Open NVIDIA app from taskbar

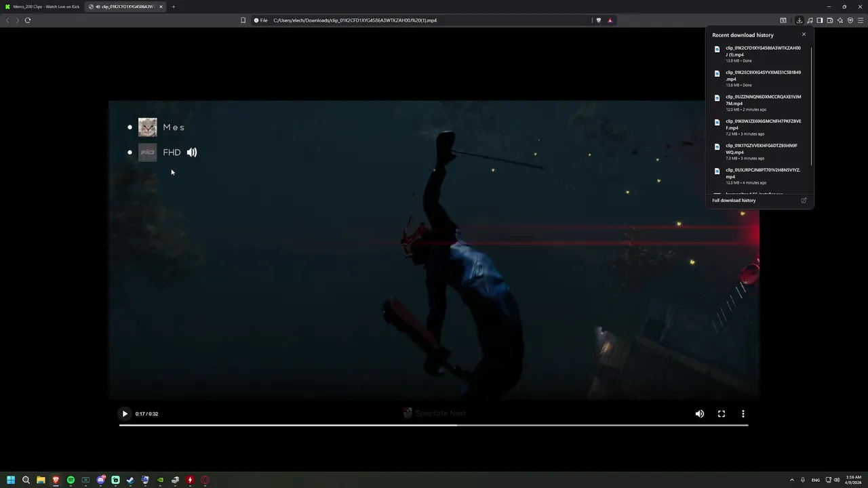tap(160, 480)
